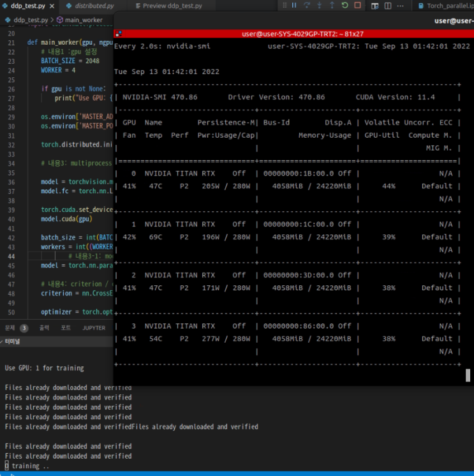The height and width of the screenshot is (476, 474).
Task: Click the Python icon on distributed.py tab
Action: click(69, 6)
